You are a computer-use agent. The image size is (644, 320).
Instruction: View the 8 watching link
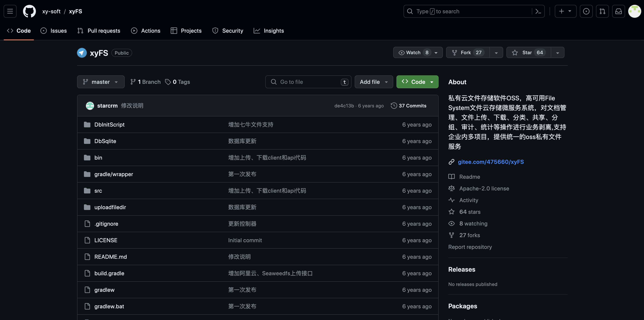coord(473,224)
